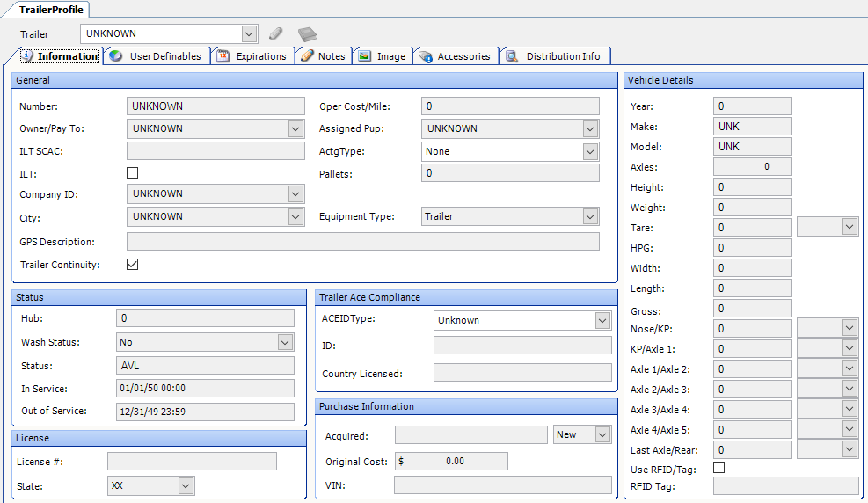Screen dimensions: 868x503
Task: Uncheck the Trailer Continuity checkbox
Action: (133, 264)
